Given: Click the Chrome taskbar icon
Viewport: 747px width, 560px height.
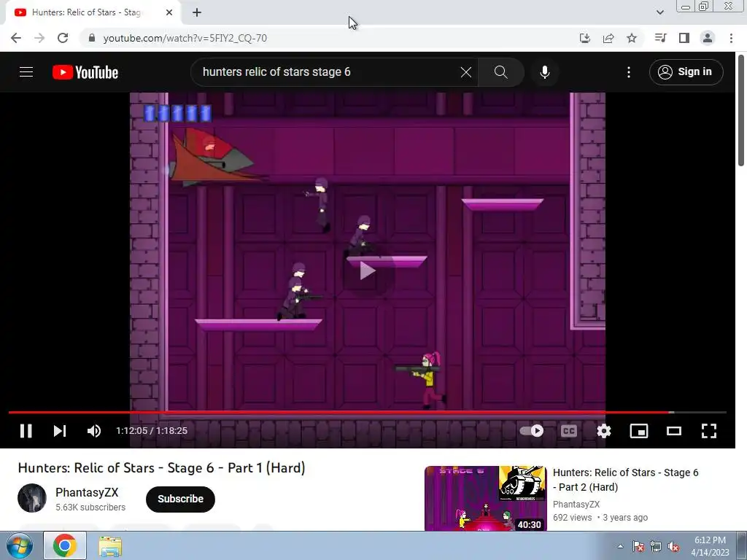Looking at the screenshot, I should click(65, 545).
